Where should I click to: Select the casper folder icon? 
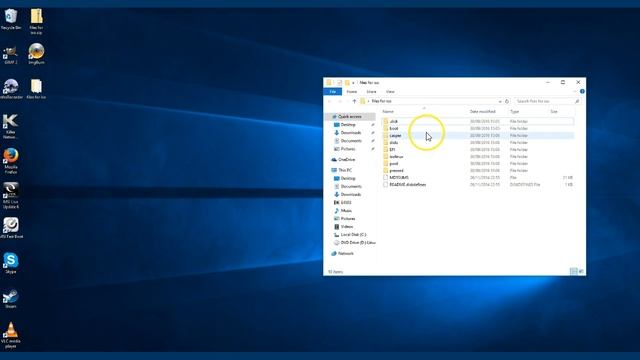[x=386, y=136]
